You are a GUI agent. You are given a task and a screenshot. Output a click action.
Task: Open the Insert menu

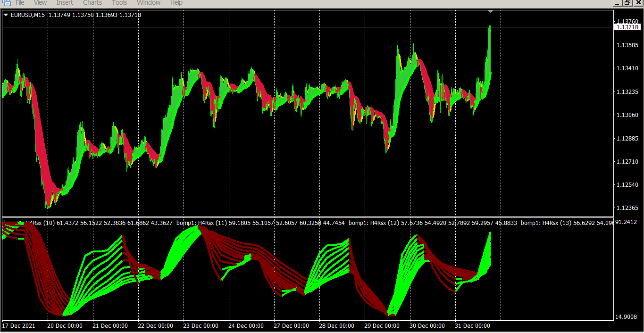click(x=65, y=2)
